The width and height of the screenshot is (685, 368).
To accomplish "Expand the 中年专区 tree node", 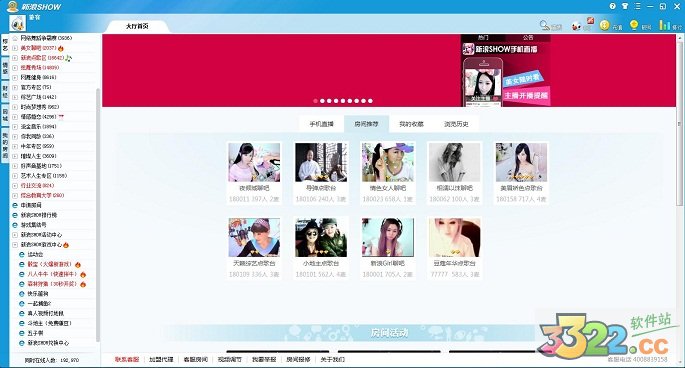I will pyautogui.click(x=15, y=146).
